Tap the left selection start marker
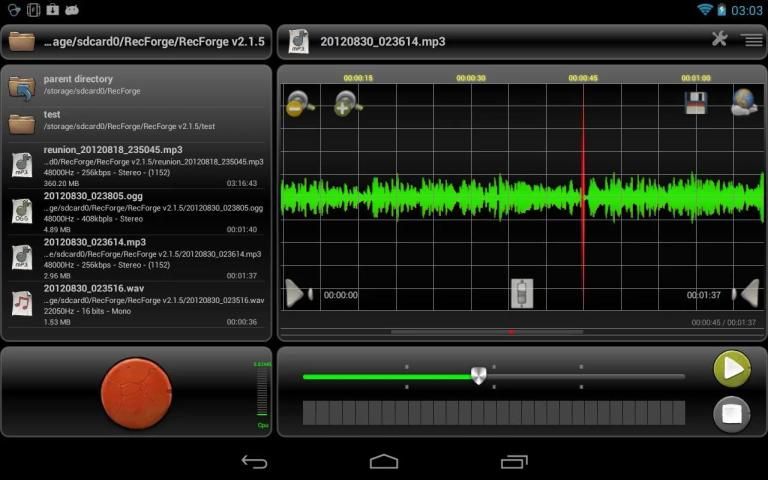This screenshot has height=480, width=768. [298, 293]
